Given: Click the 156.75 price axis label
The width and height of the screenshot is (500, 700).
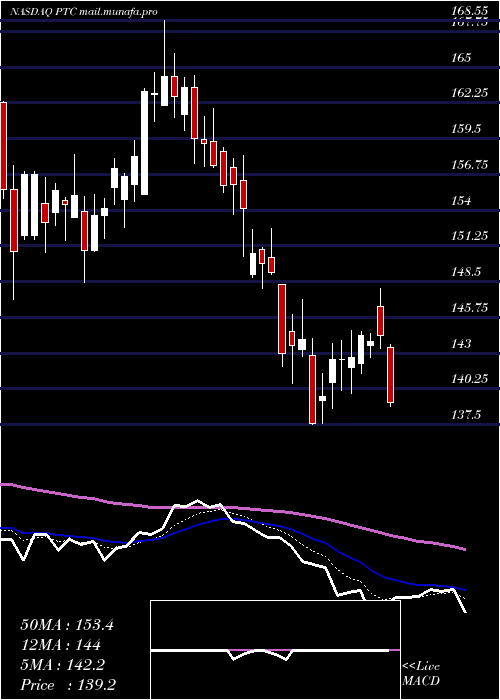Looking at the screenshot, I should (469, 165).
